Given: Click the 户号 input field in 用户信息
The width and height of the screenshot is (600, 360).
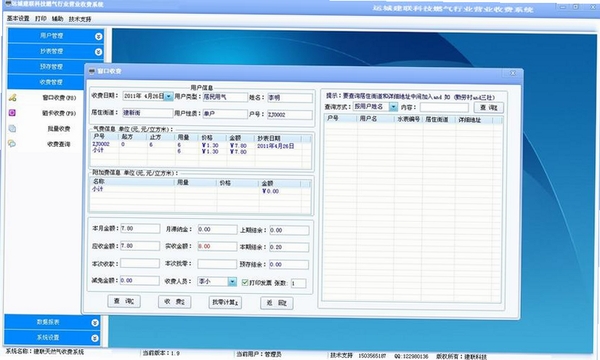Looking at the screenshot, I should coord(290,114).
